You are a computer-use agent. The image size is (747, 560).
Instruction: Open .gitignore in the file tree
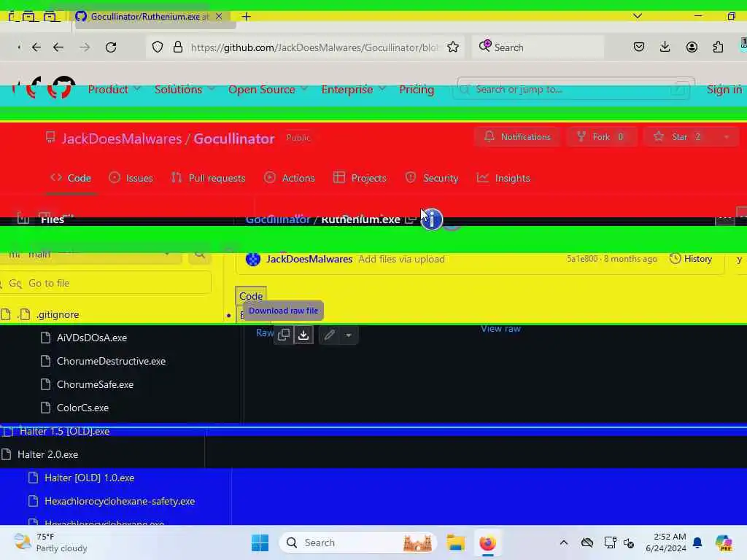pyautogui.click(x=57, y=315)
